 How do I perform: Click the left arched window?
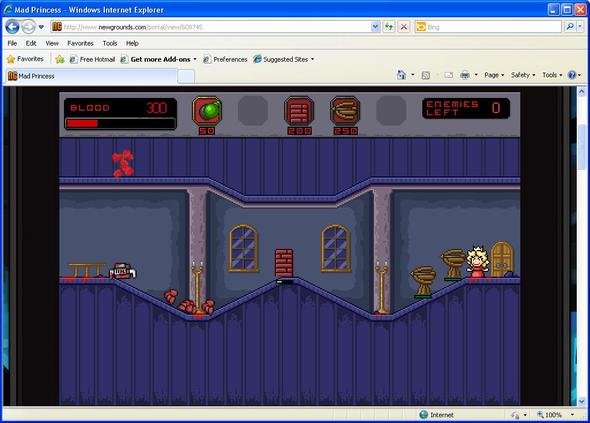point(243,248)
